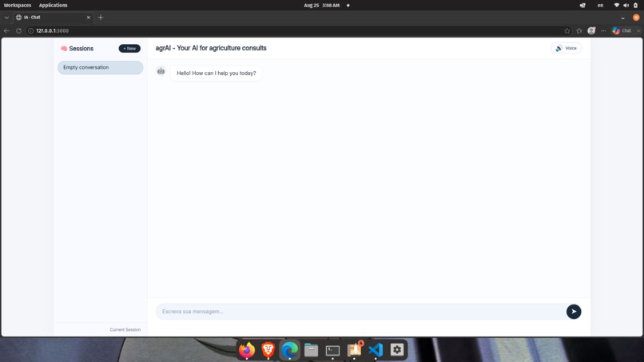Click the brain Sessions icon
The height and width of the screenshot is (362, 644).
tap(64, 49)
